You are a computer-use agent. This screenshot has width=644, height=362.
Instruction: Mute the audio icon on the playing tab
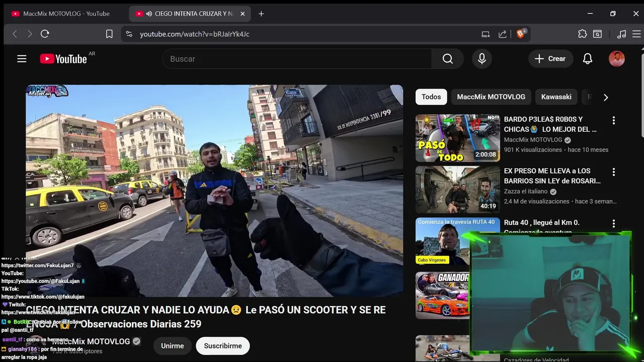point(149,14)
